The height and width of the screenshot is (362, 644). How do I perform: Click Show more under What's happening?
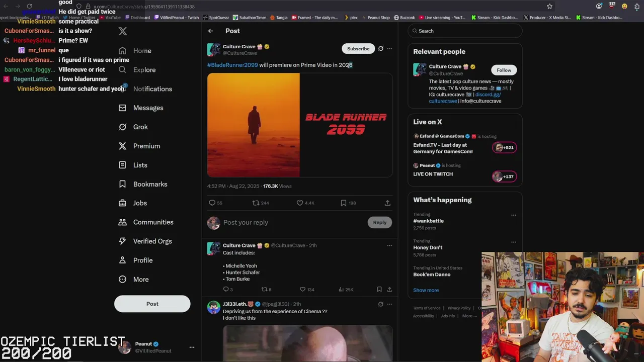(426, 290)
